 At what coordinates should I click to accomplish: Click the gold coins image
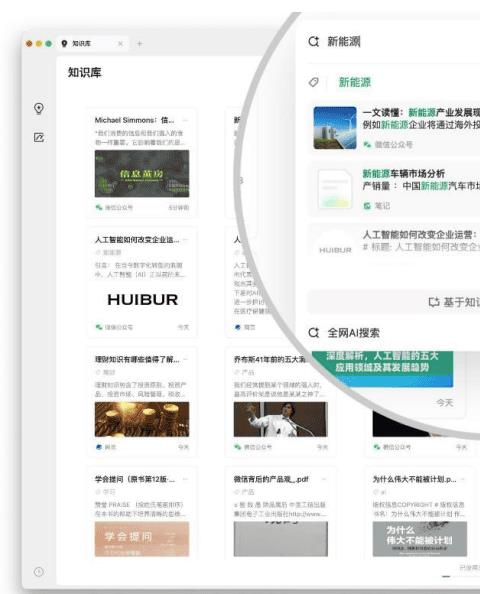(142, 419)
